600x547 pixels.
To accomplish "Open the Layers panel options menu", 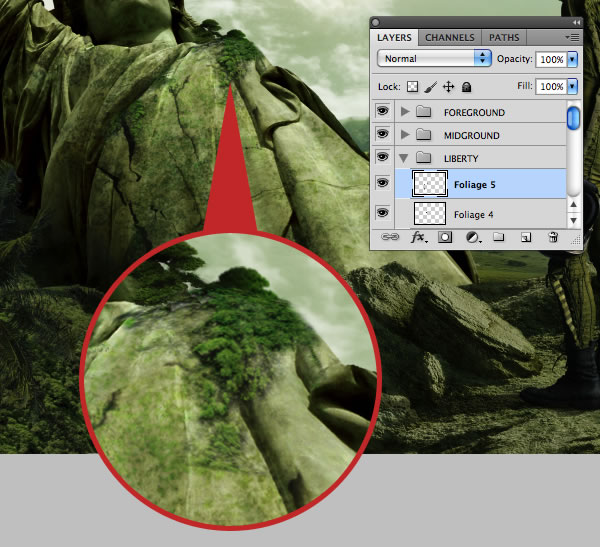I will click(572, 38).
